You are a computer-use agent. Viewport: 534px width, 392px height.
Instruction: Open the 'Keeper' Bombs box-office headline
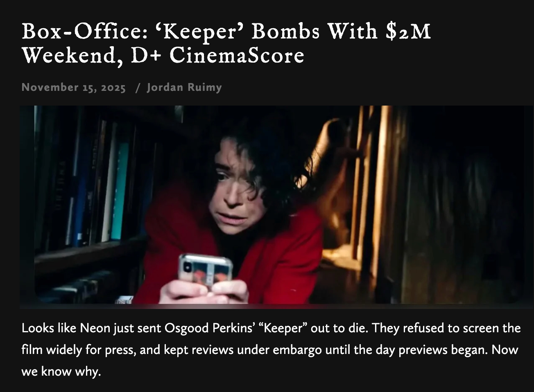226,43
